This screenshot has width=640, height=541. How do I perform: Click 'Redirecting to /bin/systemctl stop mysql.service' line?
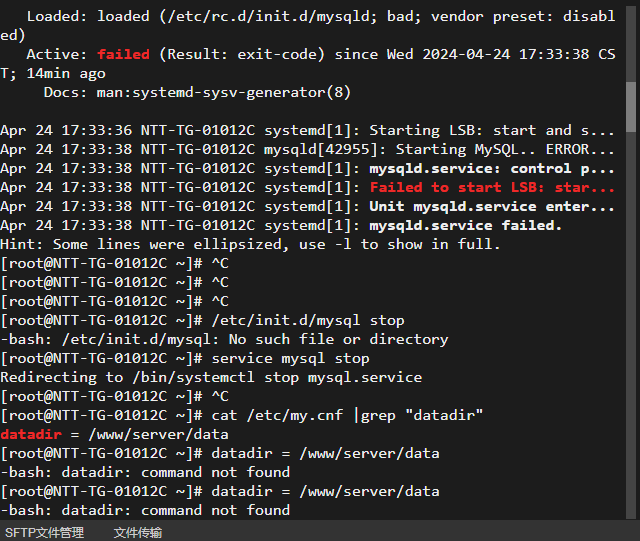(211, 377)
